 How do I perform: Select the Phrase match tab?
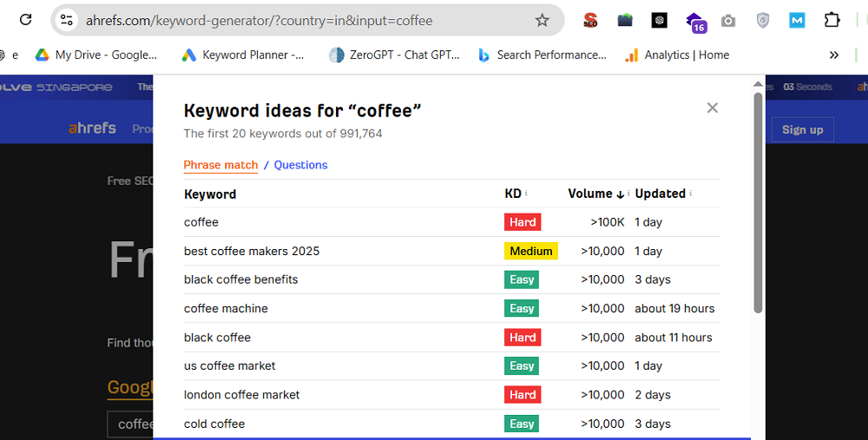coord(220,165)
